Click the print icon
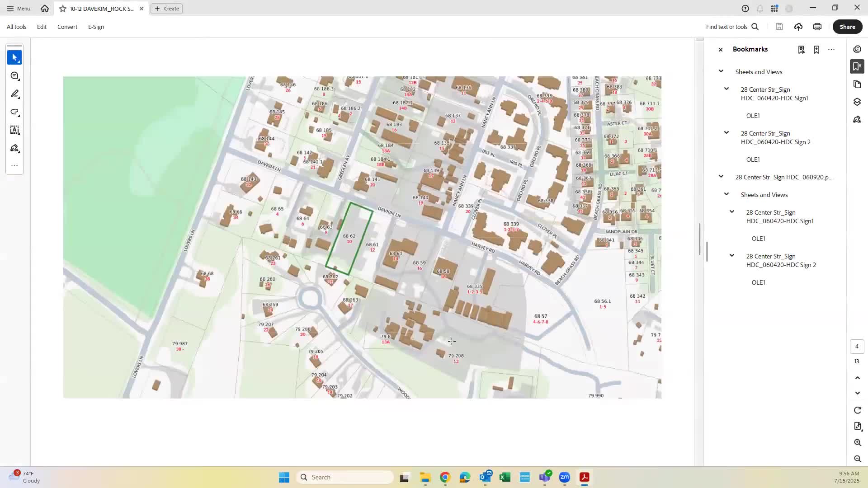 click(817, 27)
